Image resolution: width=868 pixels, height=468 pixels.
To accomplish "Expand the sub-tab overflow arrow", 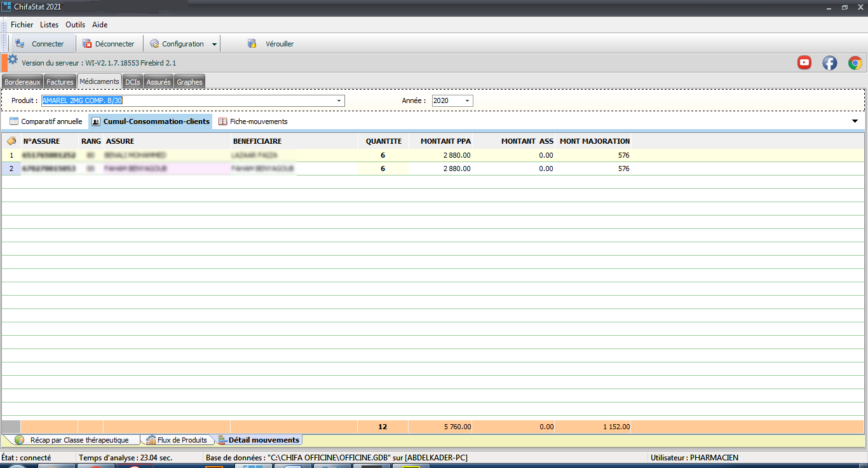I will (855, 121).
